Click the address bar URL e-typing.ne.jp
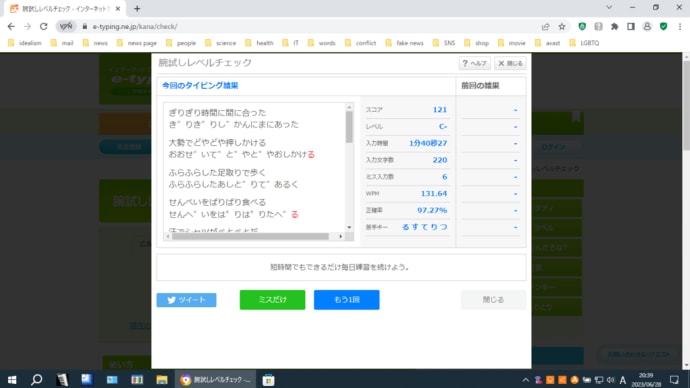 (x=135, y=26)
